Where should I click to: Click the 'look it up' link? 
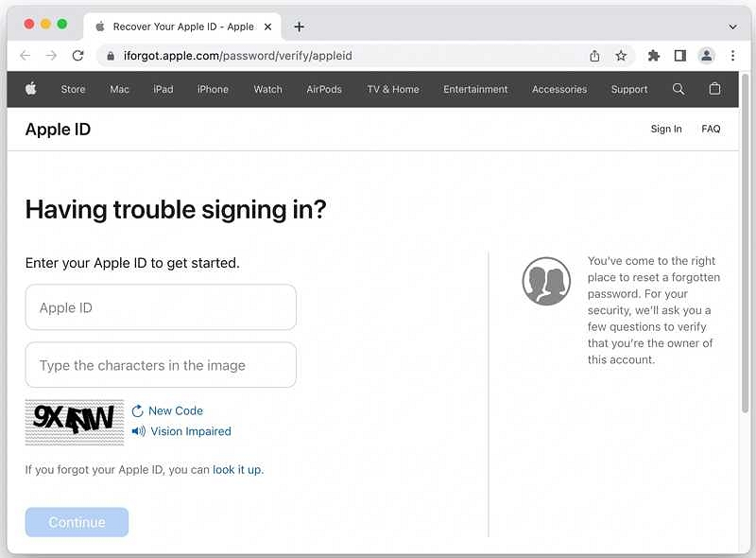click(x=237, y=469)
